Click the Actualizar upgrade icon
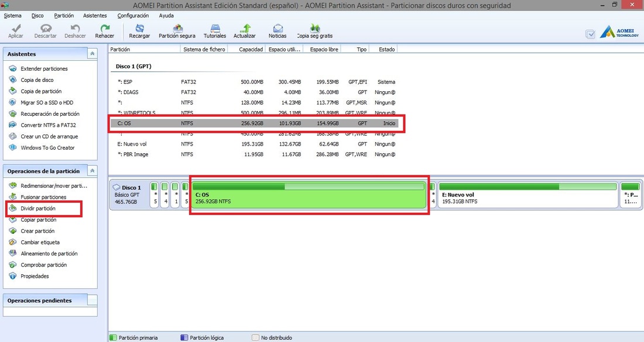Image resolution: width=644 pixels, height=342 pixels. point(245,28)
